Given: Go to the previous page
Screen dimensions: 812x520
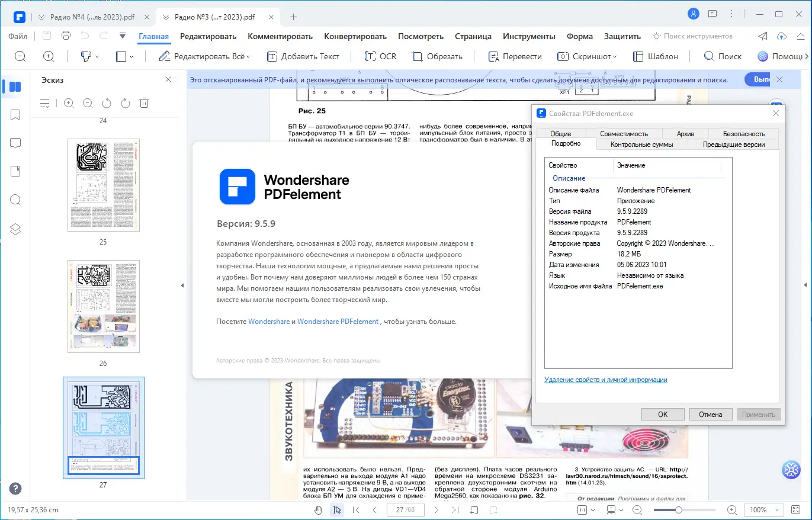Looking at the screenshot, I should 375,510.
